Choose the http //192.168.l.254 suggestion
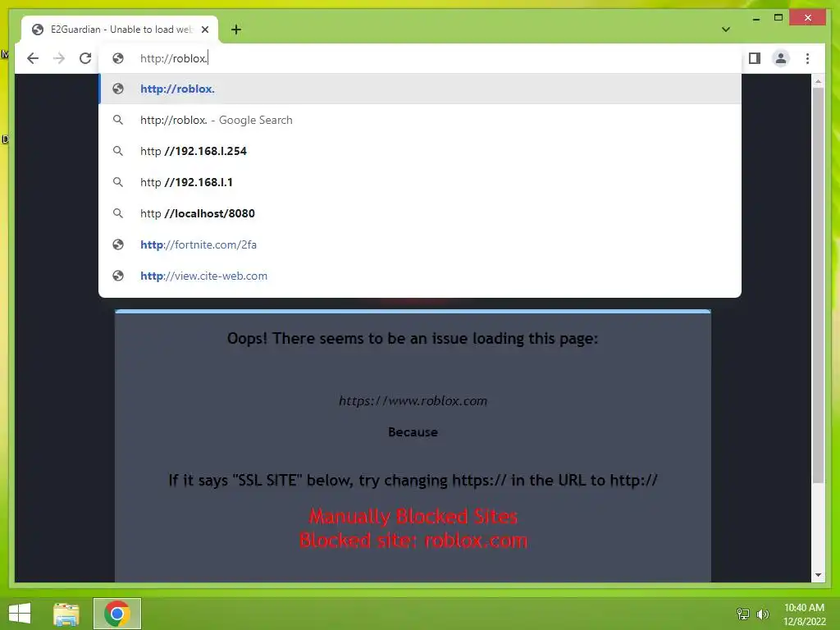 tap(420, 151)
